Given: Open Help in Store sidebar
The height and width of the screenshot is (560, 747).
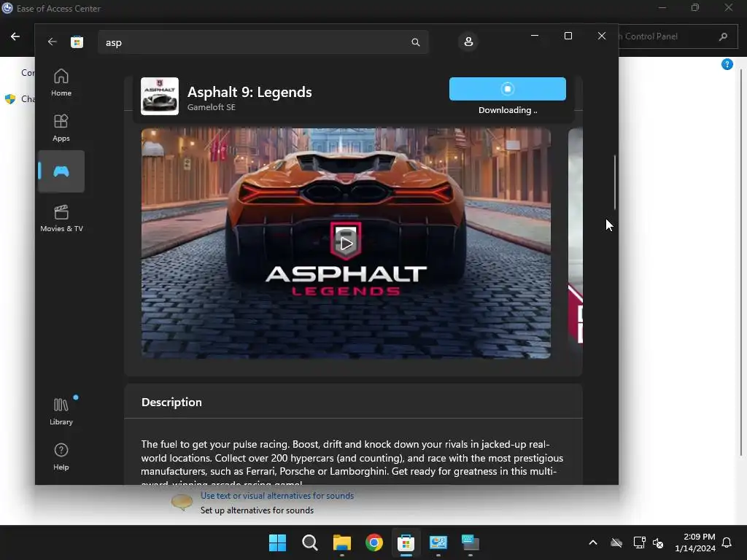Looking at the screenshot, I should 61,457.
